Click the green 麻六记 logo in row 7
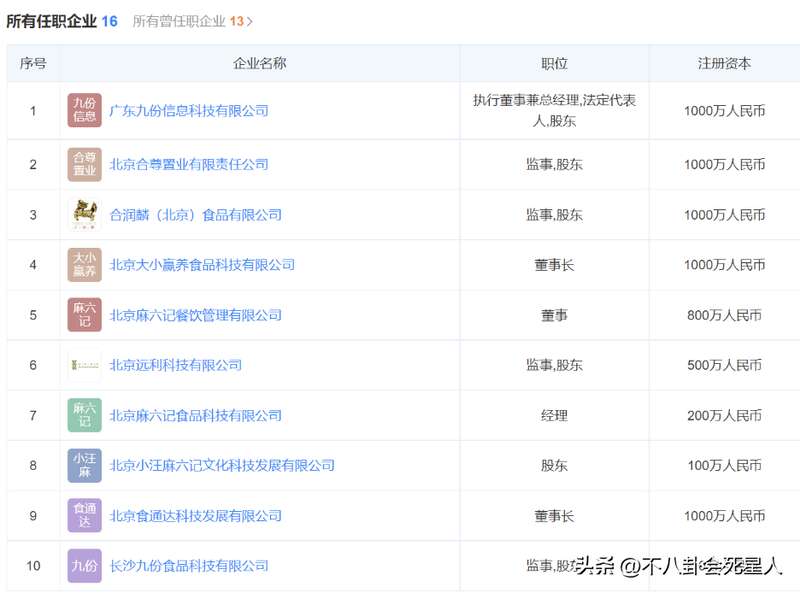Viewport: 800px width, 593px height. [85, 415]
